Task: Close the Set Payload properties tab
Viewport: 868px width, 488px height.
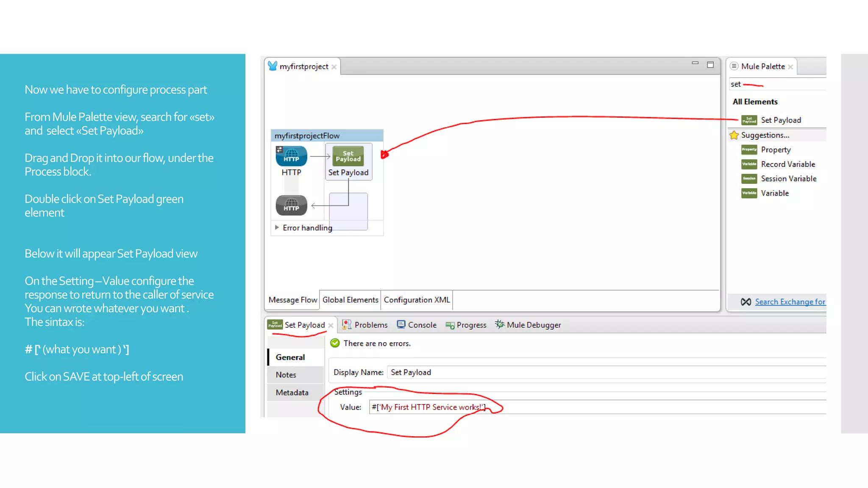Action: (x=331, y=325)
